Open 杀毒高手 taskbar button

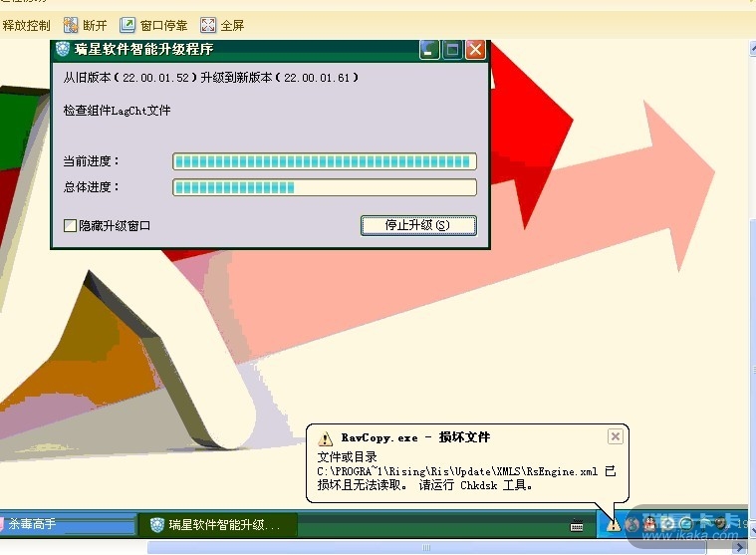click(68, 524)
